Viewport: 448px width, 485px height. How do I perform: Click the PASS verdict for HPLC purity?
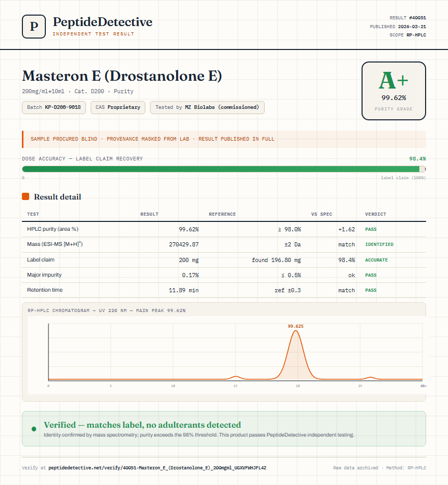pyautogui.click(x=371, y=229)
